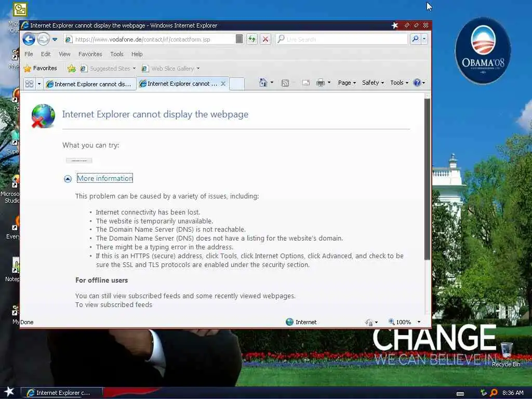Click the orange search tray icon

tap(494, 393)
